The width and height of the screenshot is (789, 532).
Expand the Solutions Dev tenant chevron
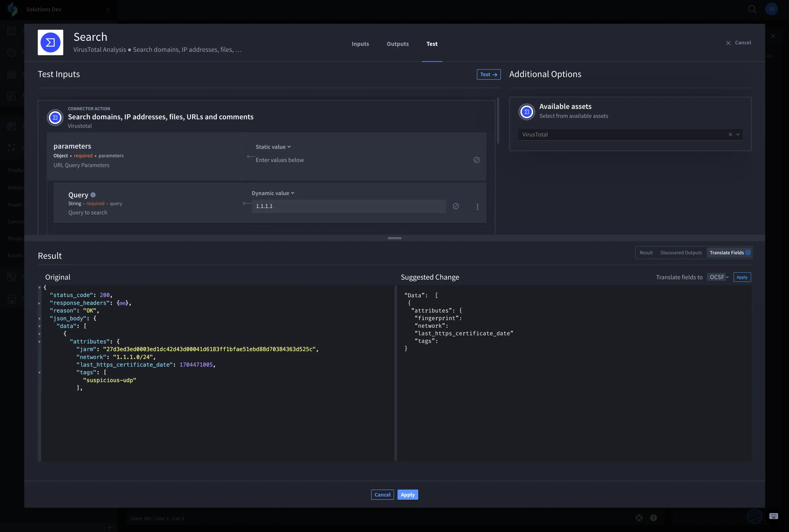[108, 10]
